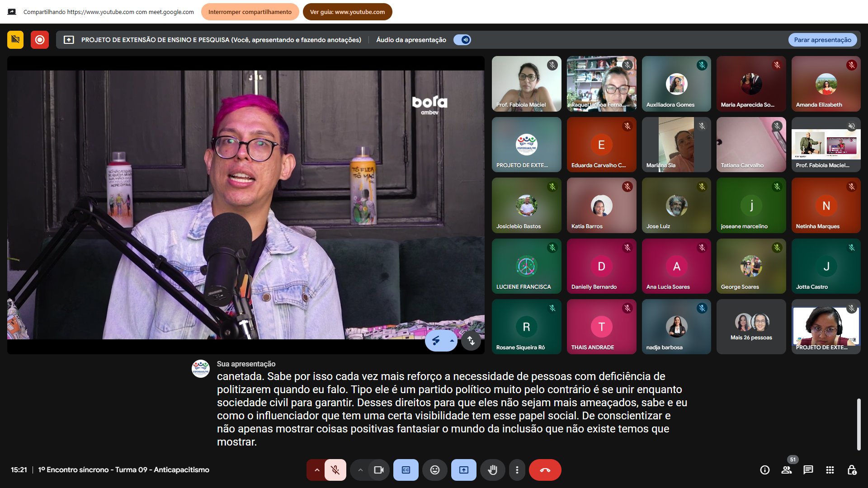Open host controls lock icon
The height and width of the screenshot is (488, 868).
tap(852, 470)
